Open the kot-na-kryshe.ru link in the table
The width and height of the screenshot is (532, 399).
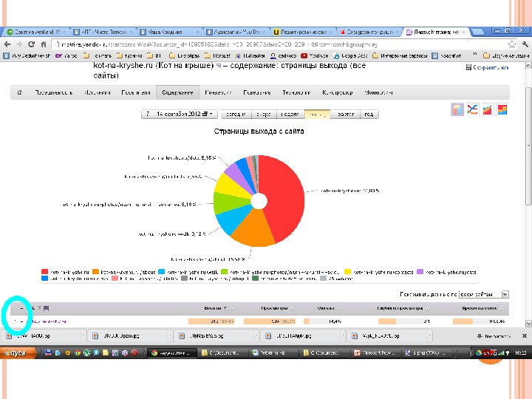point(47,321)
